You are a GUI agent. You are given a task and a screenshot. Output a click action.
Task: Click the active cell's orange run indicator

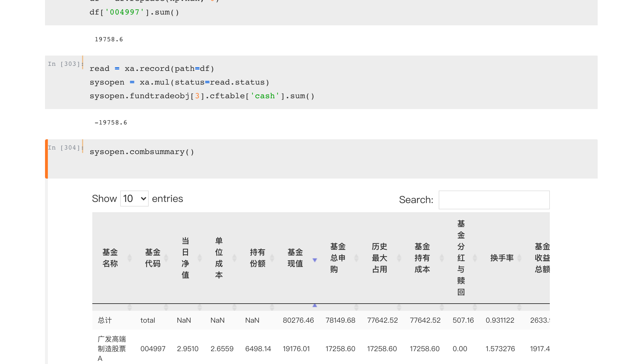pos(46,159)
